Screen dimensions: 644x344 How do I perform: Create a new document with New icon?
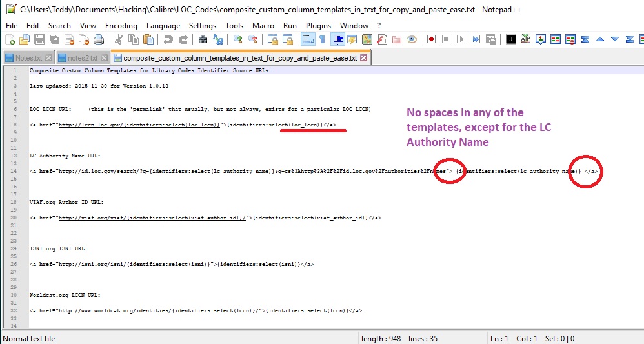tap(10, 39)
